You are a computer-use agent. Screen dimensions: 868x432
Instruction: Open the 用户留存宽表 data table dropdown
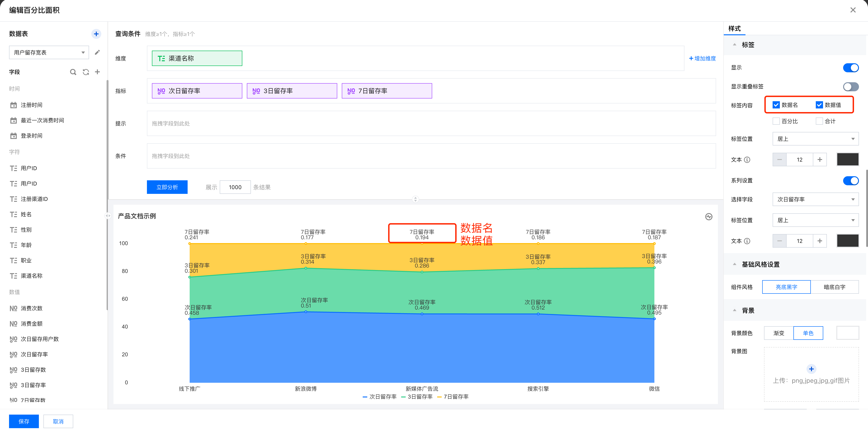pos(49,52)
